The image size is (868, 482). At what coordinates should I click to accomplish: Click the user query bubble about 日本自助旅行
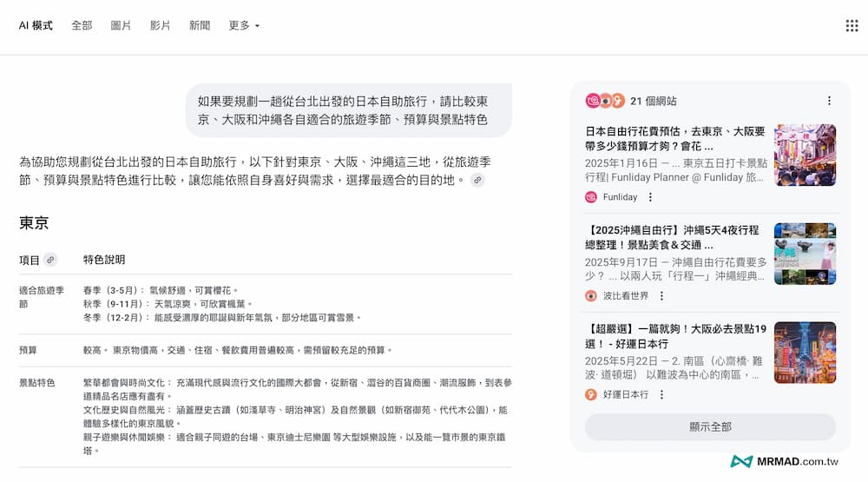click(349, 110)
